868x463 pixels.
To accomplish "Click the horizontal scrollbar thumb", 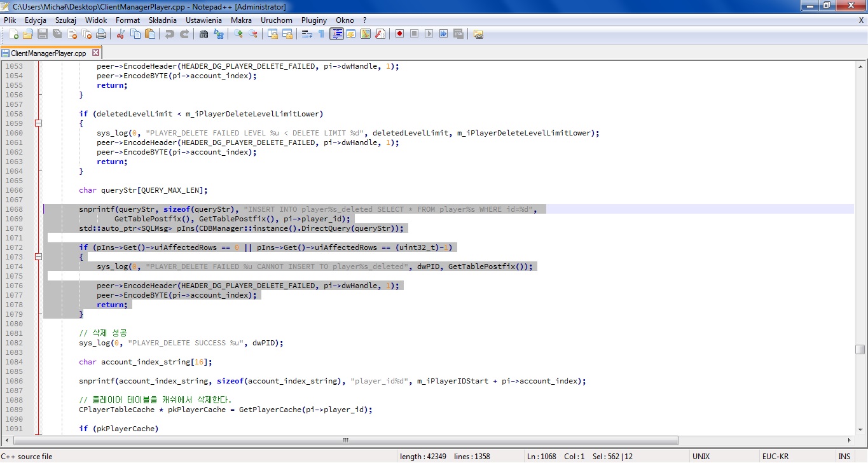I will click(346, 440).
